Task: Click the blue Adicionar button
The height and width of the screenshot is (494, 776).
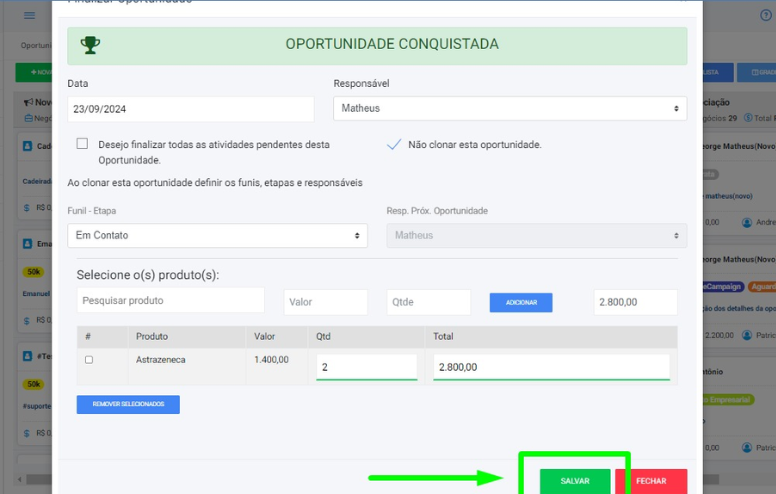Action: (521, 302)
